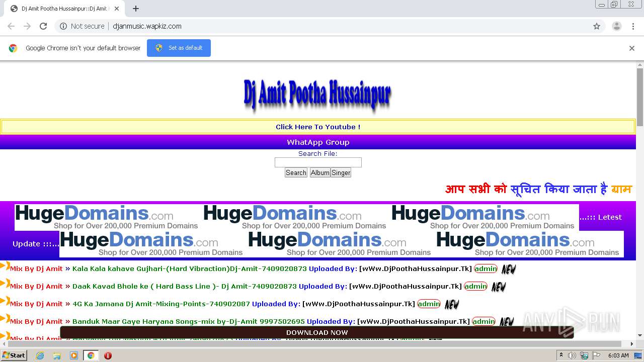The width and height of the screenshot is (644, 362).
Task: Click middle bottom-row HugeDomains banner ad
Action: pyautogui.click(x=342, y=244)
